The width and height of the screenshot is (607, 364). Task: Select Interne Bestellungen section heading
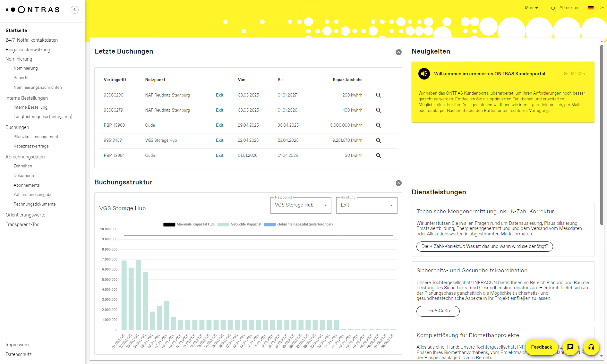[27, 98]
